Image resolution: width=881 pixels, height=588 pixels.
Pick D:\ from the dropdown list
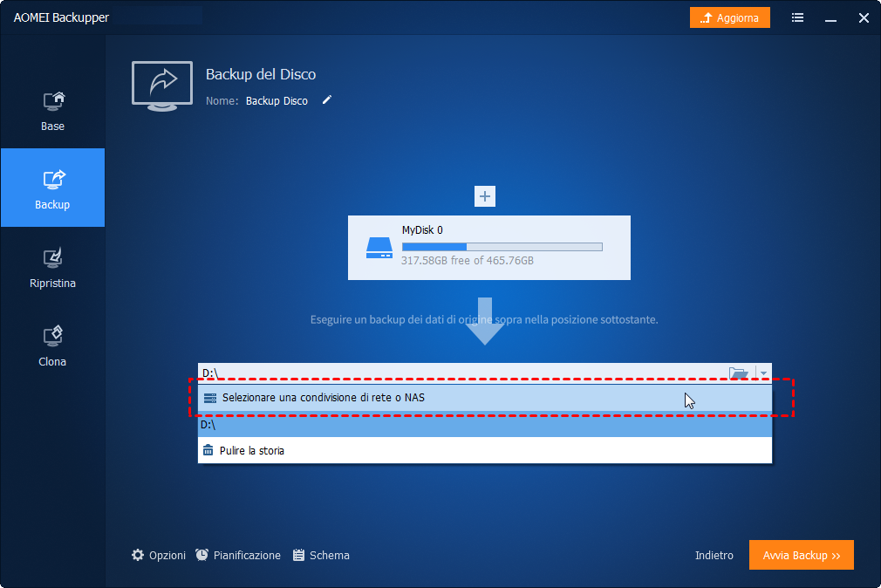pyautogui.click(x=485, y=424)
